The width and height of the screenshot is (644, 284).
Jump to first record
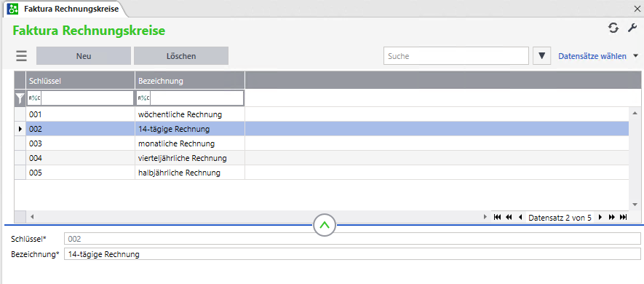(497, 218)
